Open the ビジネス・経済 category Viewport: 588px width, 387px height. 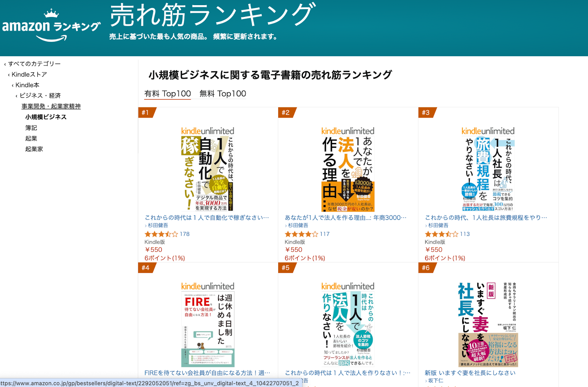40,96
